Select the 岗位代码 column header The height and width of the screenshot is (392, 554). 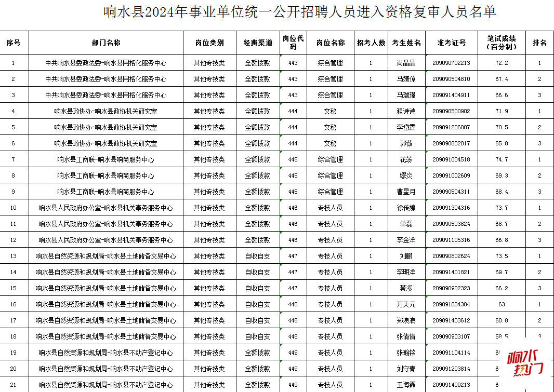coord(293,43)
